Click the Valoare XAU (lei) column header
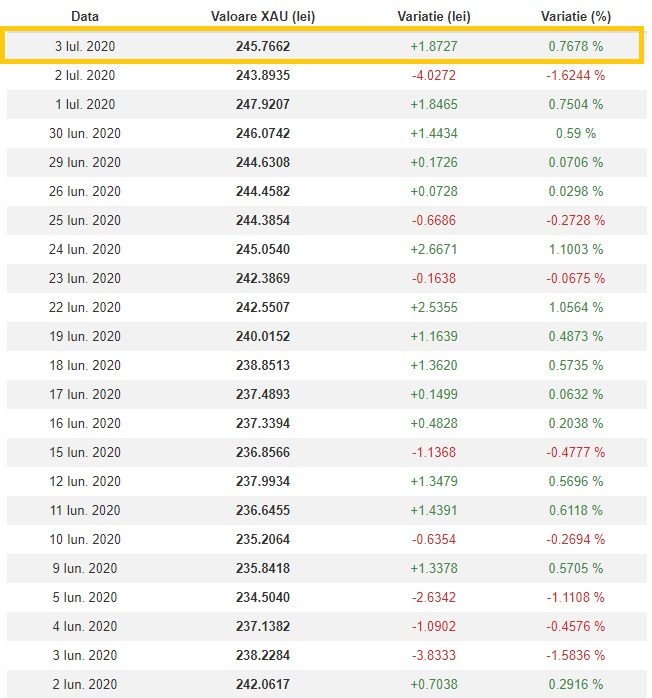Screen dimensions: 652x698 coord(264,17)
